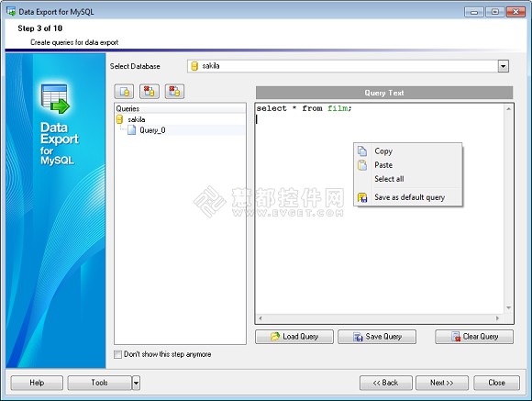Image resolution: width=532 pixels, height=401 pixels.
Task: Click the Tools button
Action: tap(99, 383)
